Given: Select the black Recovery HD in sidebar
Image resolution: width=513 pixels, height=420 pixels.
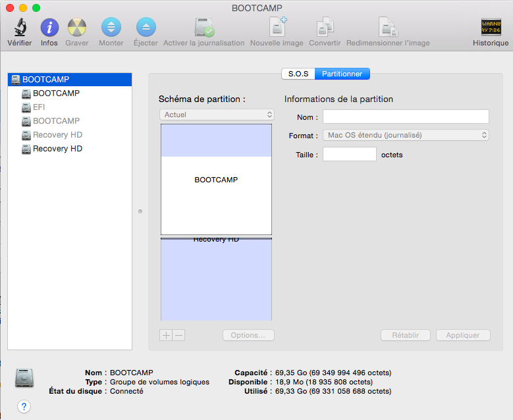Looking at the screenshot, I should pyautogui.click(x=70, y=149).
